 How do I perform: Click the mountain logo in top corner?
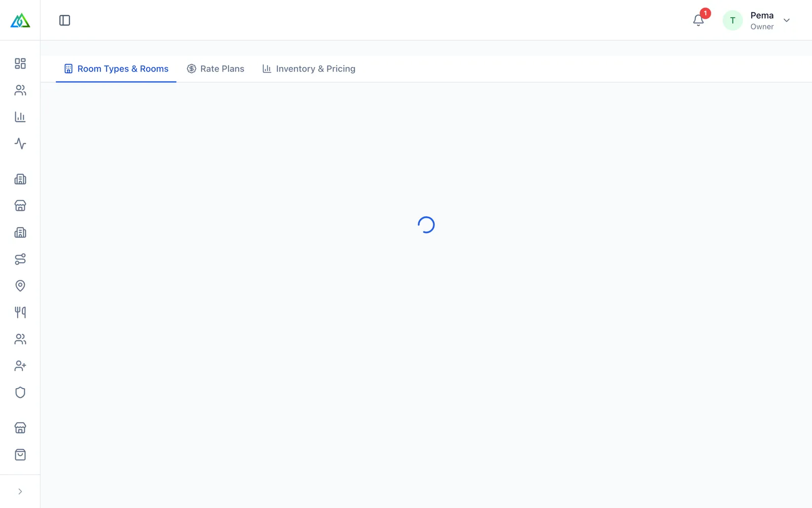pos(20,20)
